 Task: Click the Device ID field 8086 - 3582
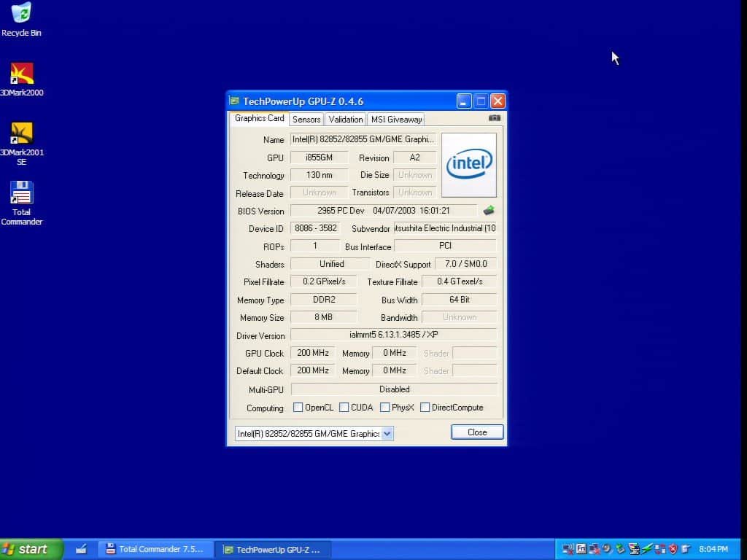[x=316, y=227]
